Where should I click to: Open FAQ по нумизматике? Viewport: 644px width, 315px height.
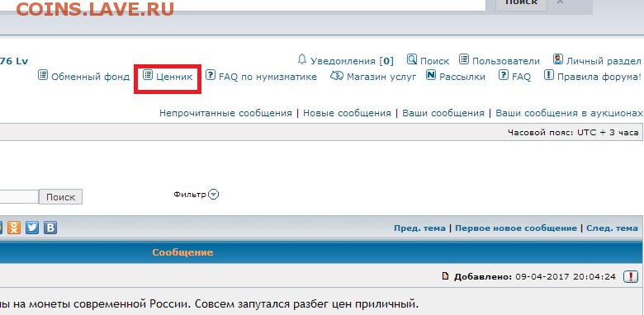click(268, 77)
